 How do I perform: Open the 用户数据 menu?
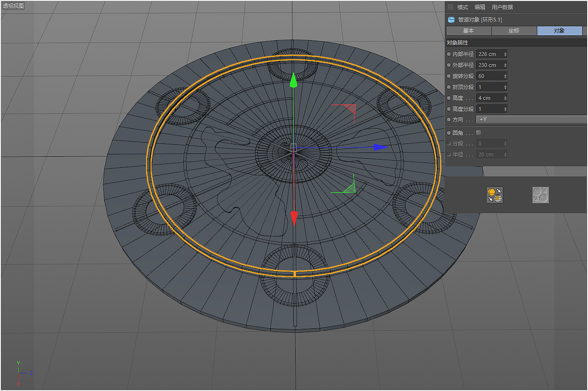coord(502,7)
